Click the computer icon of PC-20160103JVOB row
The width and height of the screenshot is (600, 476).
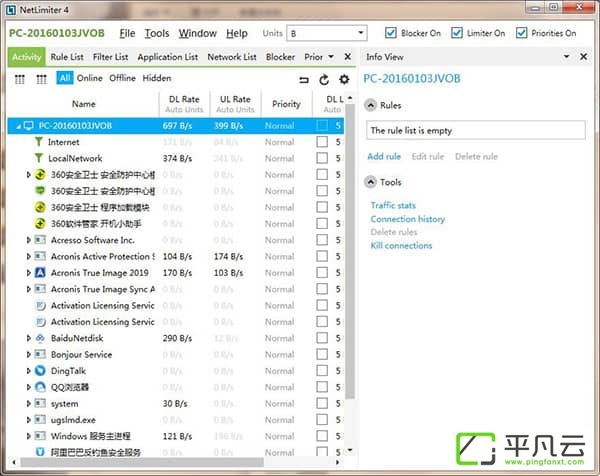29,126
